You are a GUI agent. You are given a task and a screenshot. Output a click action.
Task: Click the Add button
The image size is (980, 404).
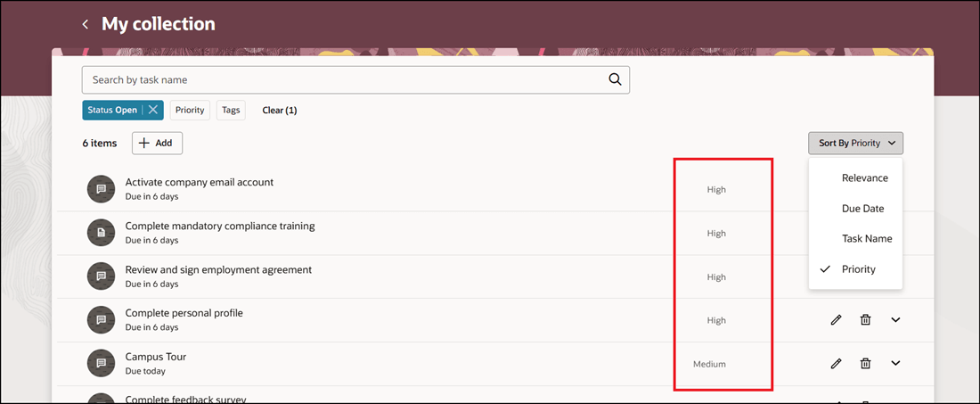point(157,144)
